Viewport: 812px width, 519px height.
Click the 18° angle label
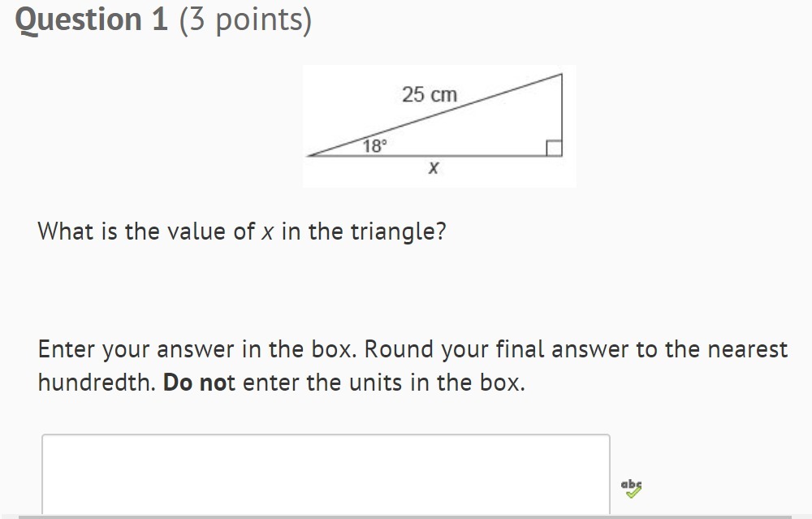374,146
